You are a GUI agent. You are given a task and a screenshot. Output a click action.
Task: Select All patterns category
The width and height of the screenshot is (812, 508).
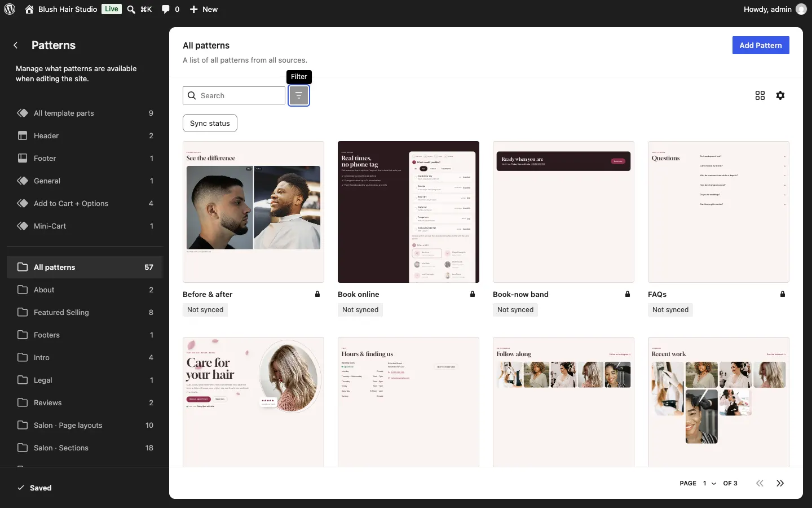tap(85, 267)
